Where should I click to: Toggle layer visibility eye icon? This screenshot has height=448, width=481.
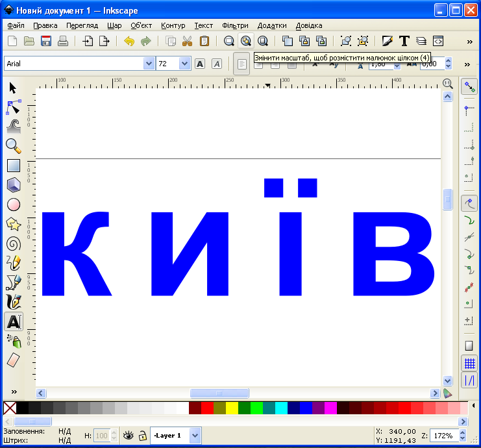coord(129,436)
